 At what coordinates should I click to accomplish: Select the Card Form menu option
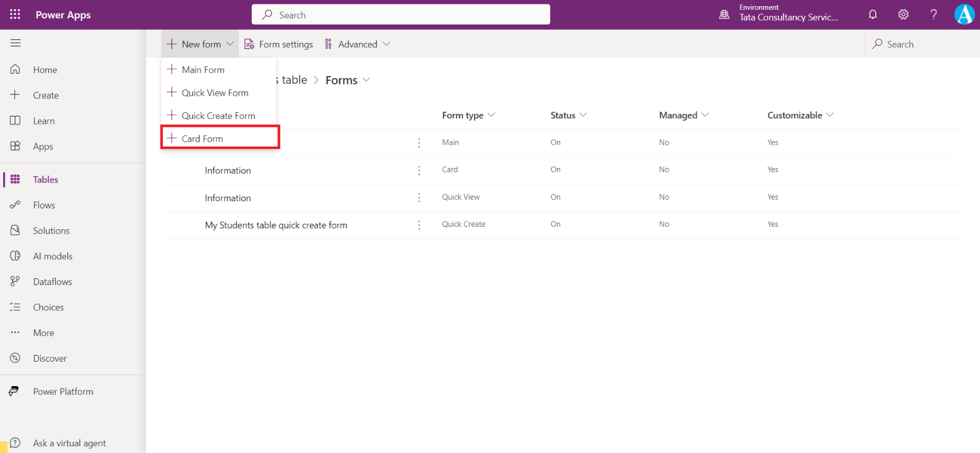click(203, 139)
